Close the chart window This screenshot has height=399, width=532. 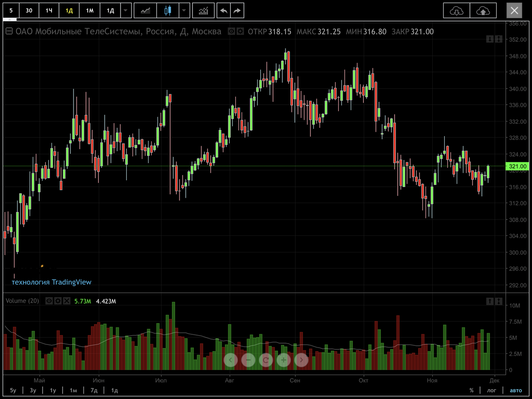tap(514, 11)
